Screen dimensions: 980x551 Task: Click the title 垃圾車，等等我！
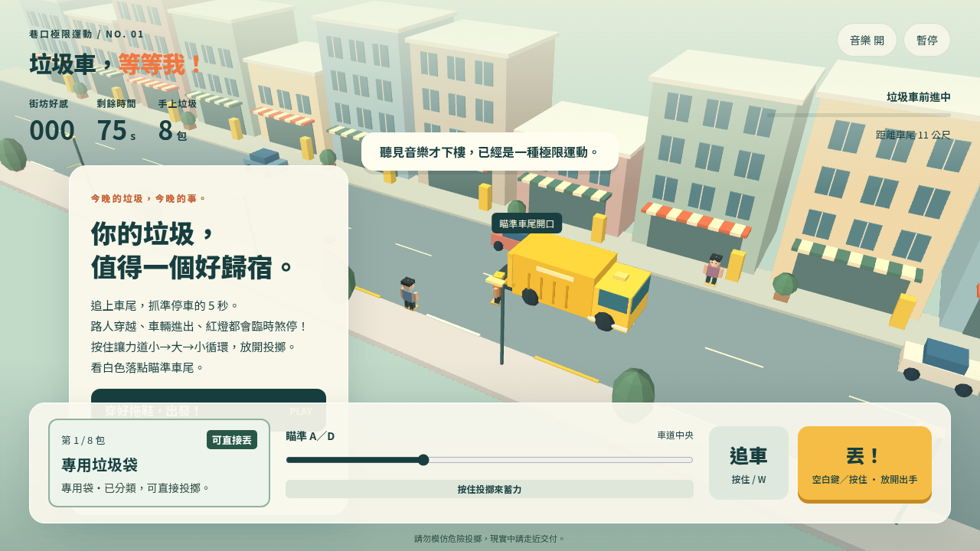[117, 64]
